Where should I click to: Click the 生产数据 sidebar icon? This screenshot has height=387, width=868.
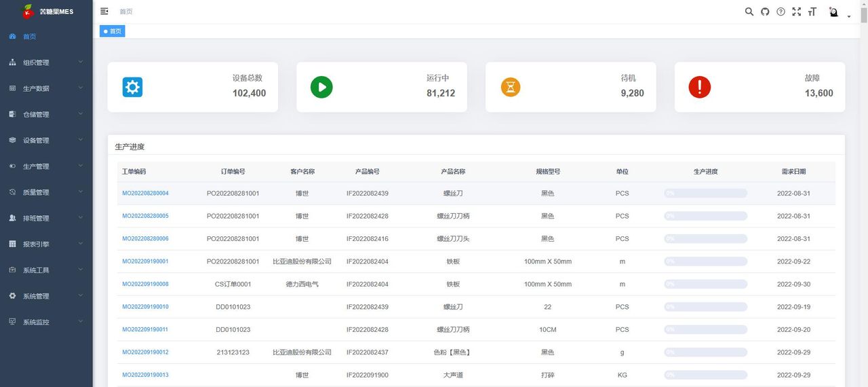pyautogui.click(x=12, y=88)
